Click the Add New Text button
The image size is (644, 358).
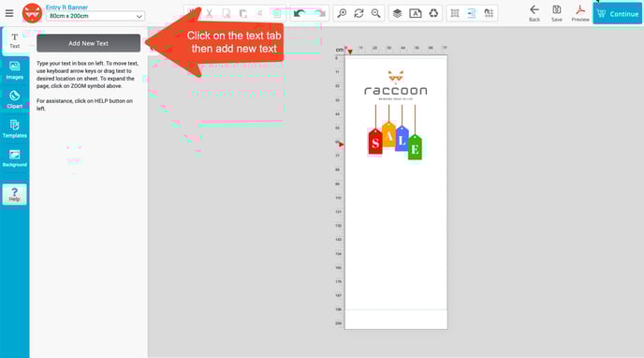[x=88, y=43]
